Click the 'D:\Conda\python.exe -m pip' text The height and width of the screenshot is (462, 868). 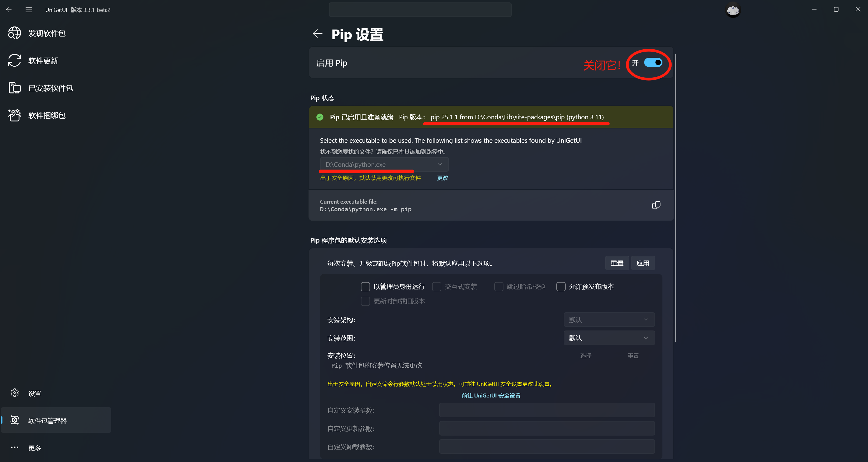coord(365,209)
